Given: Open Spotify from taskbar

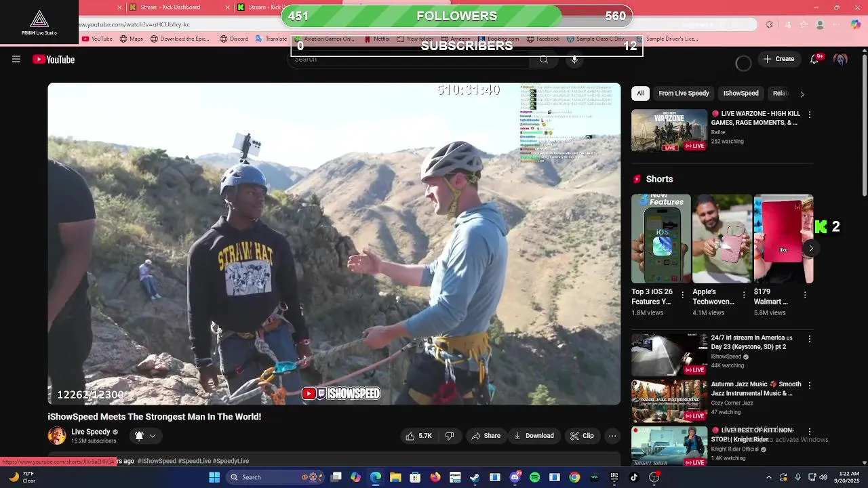Looking at the screenshot, I should (x=534, y=477).
